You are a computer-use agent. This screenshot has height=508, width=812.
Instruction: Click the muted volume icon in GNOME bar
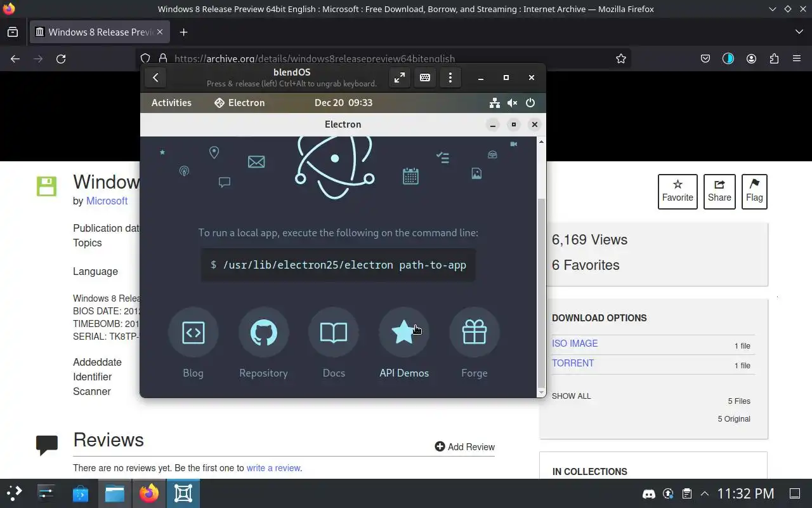[513, 103]
